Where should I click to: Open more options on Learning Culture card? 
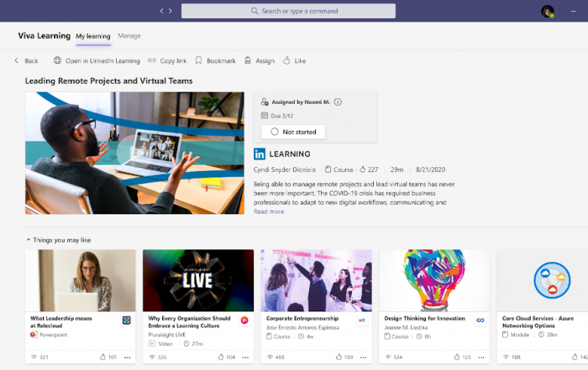pyautogui.click(x=245, y=357)
